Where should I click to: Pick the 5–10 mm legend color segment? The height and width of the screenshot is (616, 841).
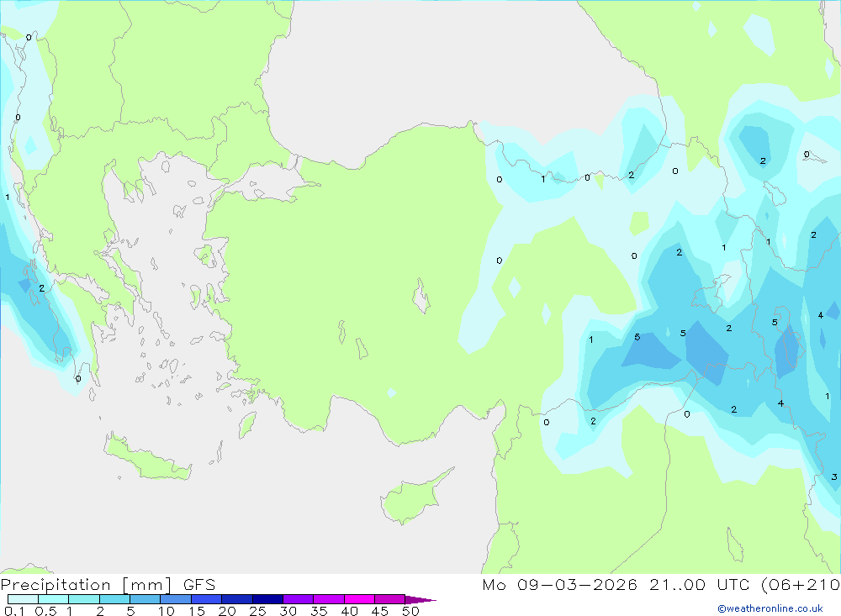coord(145,599)
